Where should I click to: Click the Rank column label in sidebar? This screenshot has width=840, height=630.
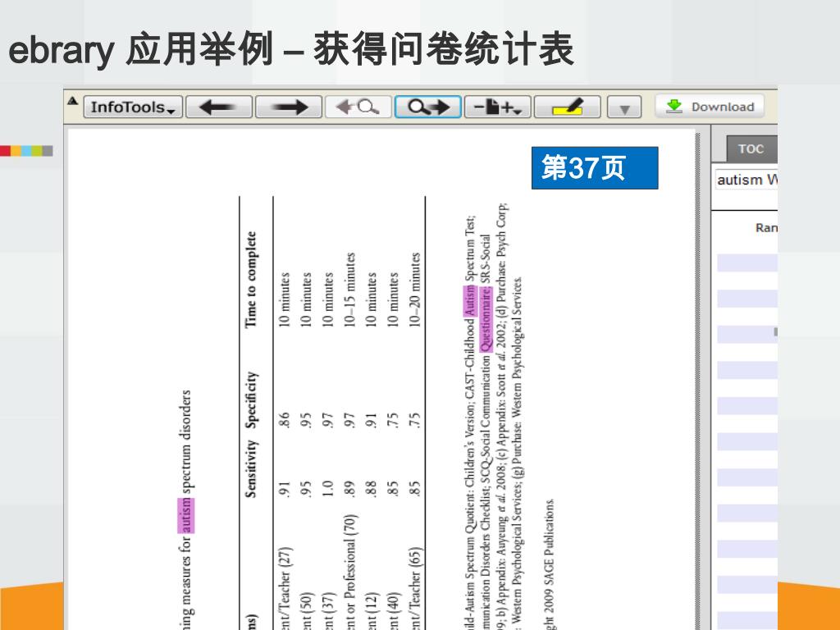766,228
